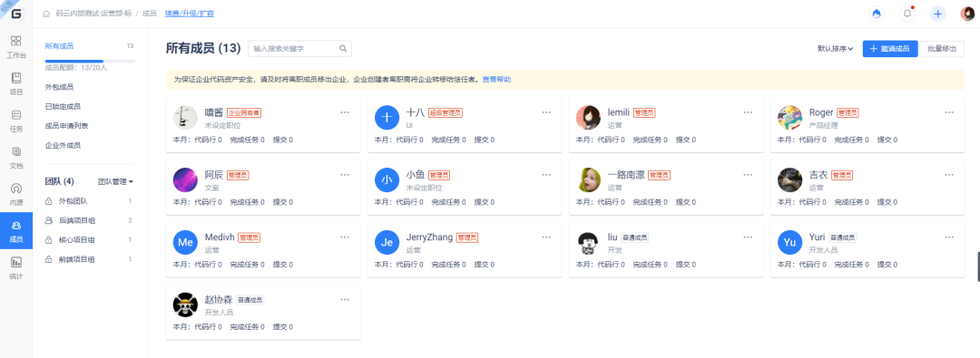
Task: Click the 邀请成员 button
Action: pyautogui.click(x=890, y=49)
